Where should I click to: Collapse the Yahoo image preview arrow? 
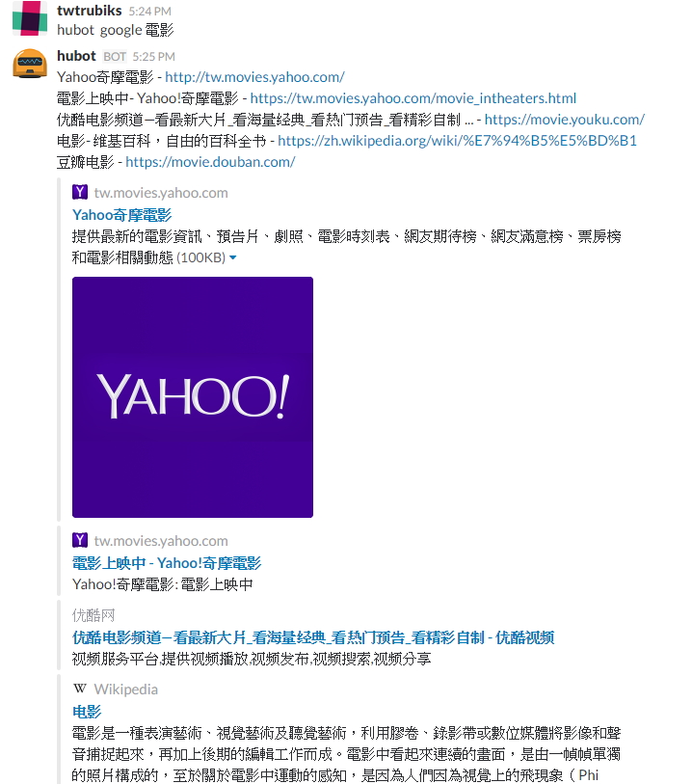pyautogui.click(x=232, y=258)
